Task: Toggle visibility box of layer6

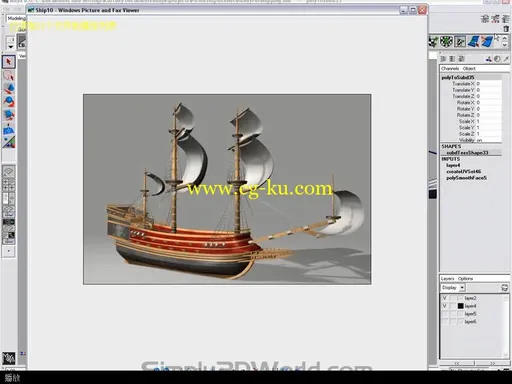Action: [x=445, y=322]
